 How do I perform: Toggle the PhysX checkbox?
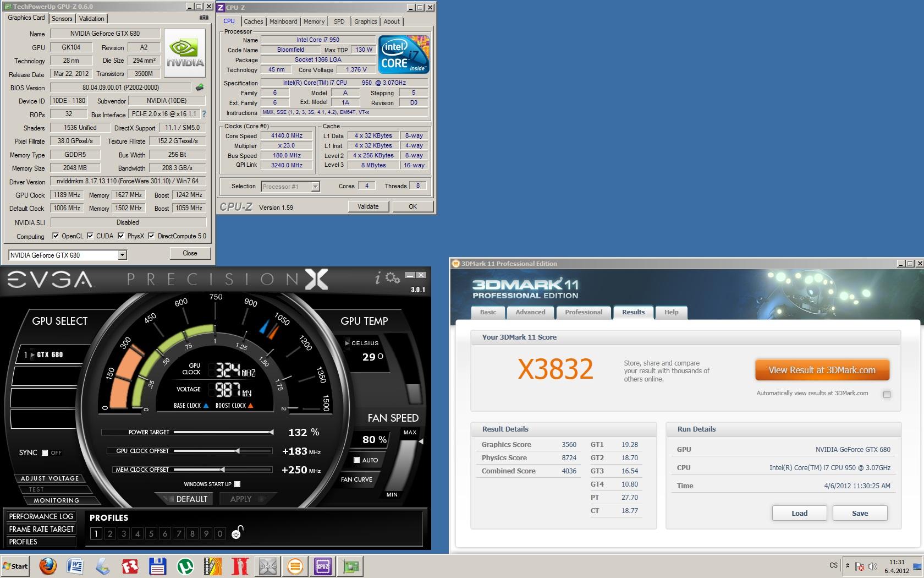click(x=122, y=236)
